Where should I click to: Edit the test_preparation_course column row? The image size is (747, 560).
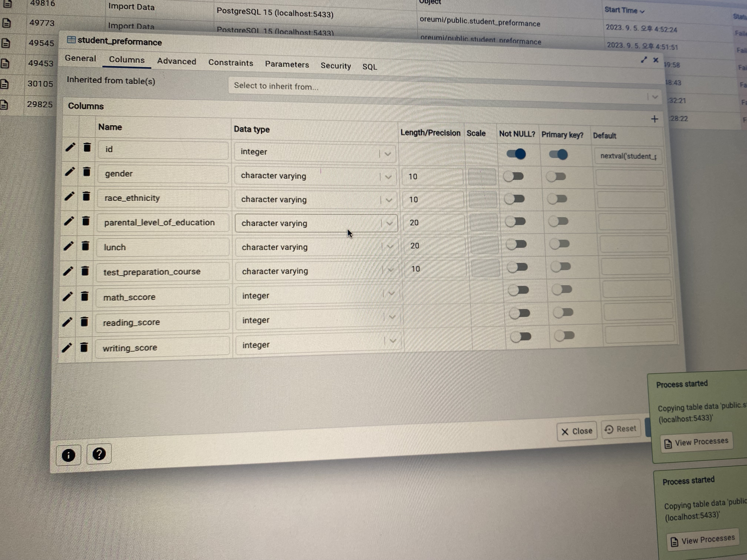68,271
